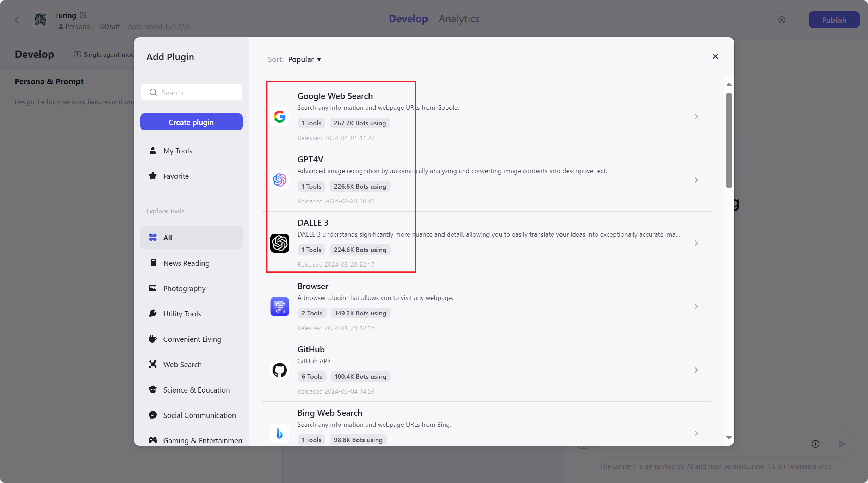Switch to the Analytics tab
The image size is (868, 483).
pyautogui.click(x=459, y=19)
